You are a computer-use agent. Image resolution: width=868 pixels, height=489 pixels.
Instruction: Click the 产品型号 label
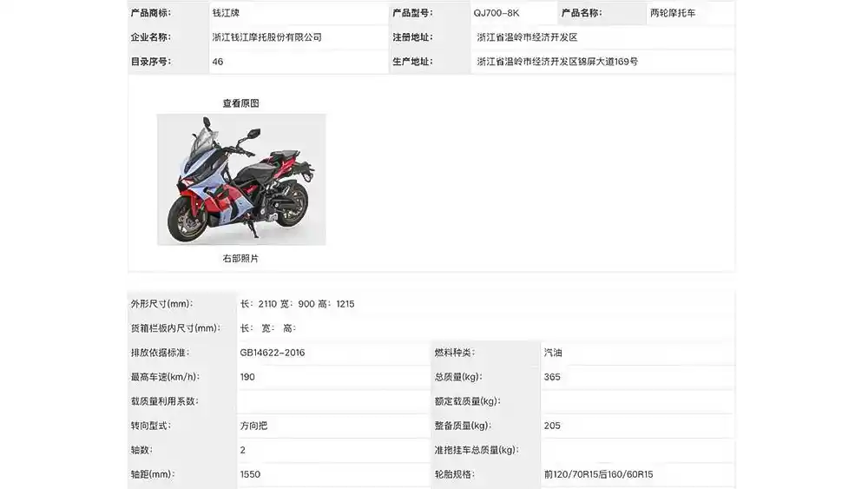click(413, 13)
